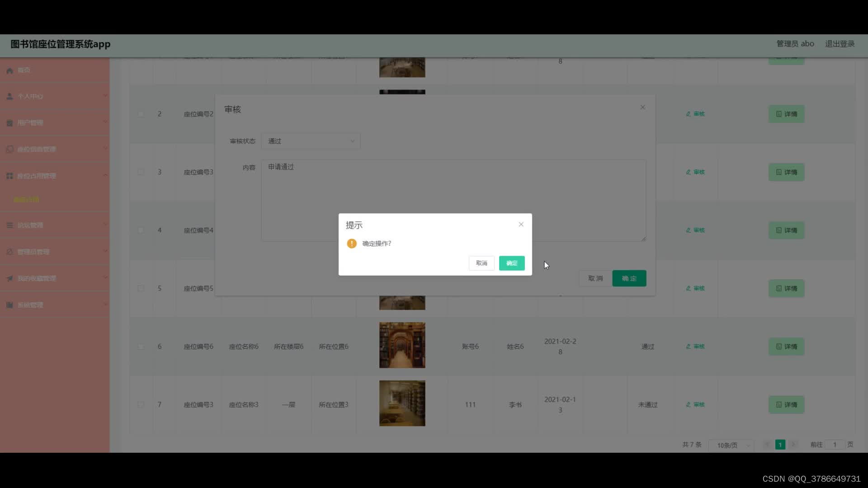Click the 审核 icon for row 6

694,346
